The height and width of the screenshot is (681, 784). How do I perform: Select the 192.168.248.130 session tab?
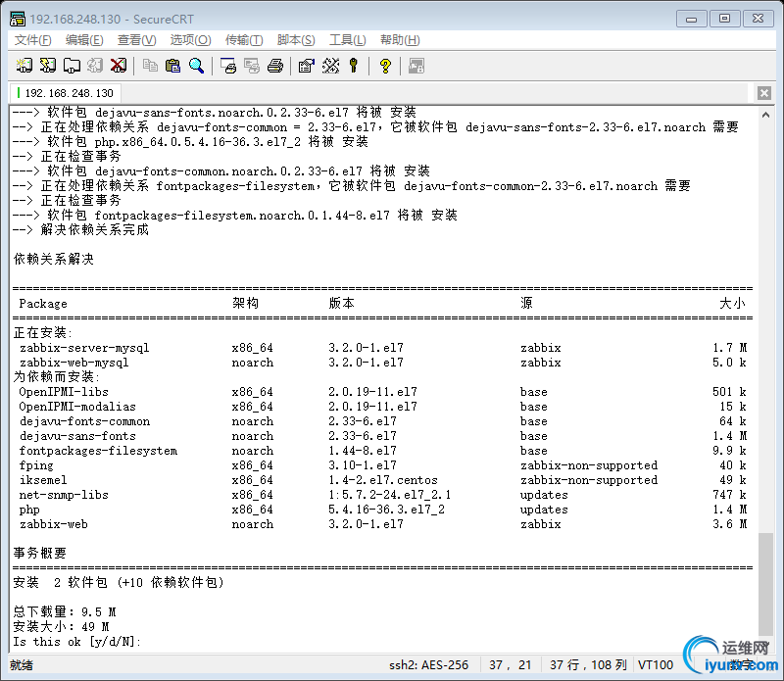(x=65, y=93)
